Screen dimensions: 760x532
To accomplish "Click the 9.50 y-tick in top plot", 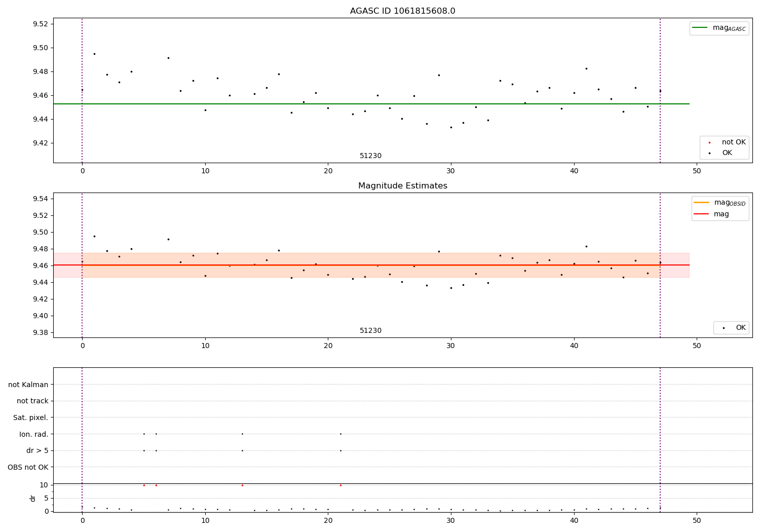I will [x=40, y=48].
